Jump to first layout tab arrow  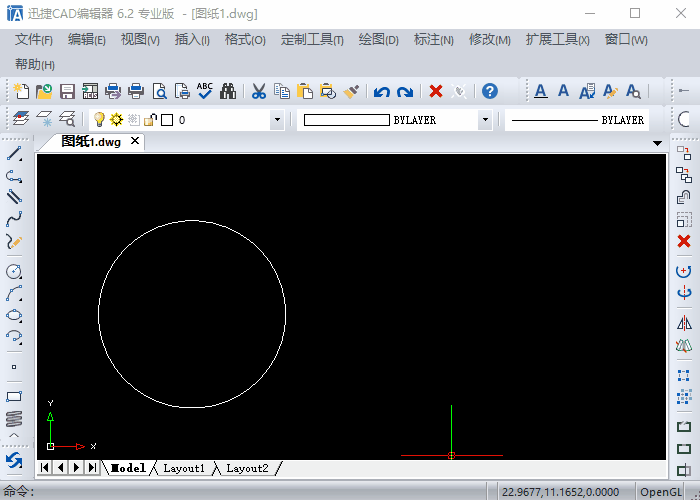click(x=44, y=467)
